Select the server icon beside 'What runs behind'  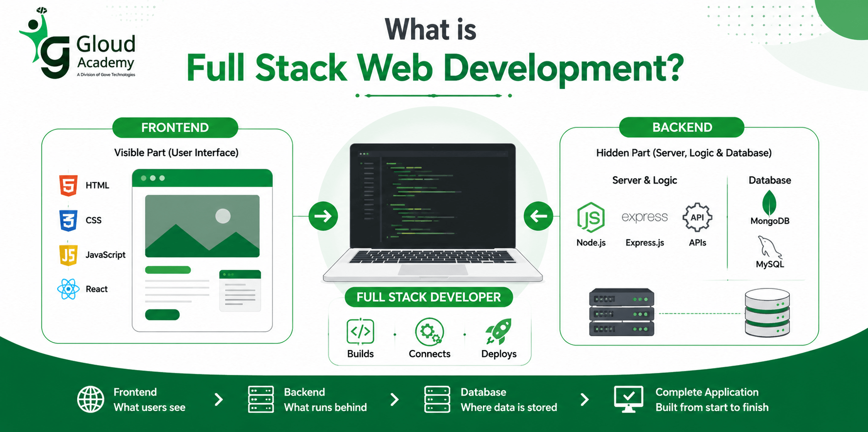pyautogui.click(x=261, y=399)
